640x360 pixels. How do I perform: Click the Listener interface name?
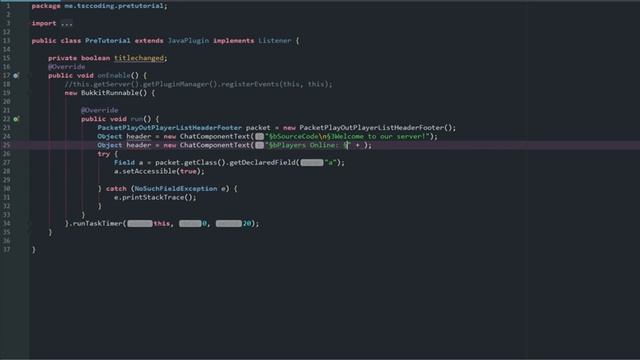click(275, 41)
